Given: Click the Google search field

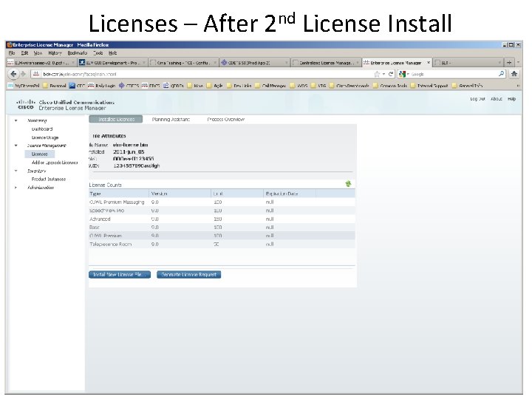Looking at the screenshot, I should pyautogui.click(x=454, y=74).
